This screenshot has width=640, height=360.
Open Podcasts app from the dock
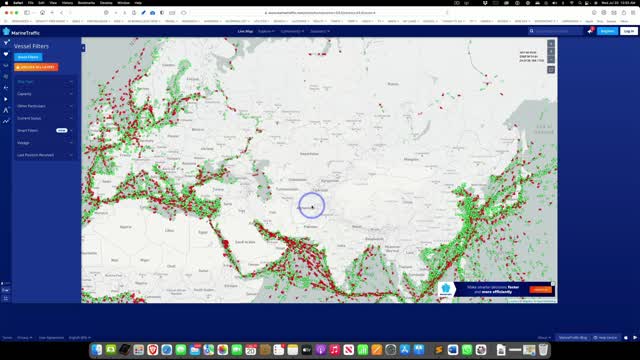[x=321, y=350]
